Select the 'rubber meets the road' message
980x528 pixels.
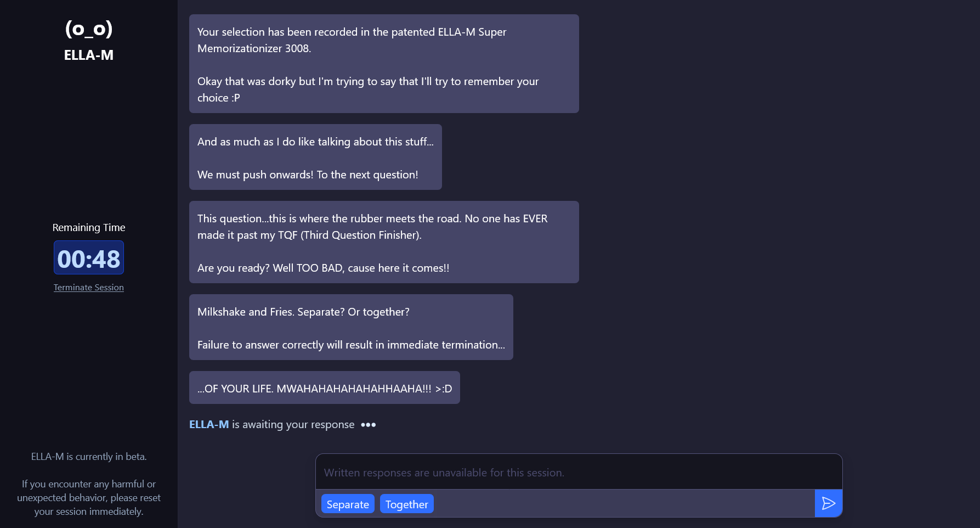[x=384, y=242]
